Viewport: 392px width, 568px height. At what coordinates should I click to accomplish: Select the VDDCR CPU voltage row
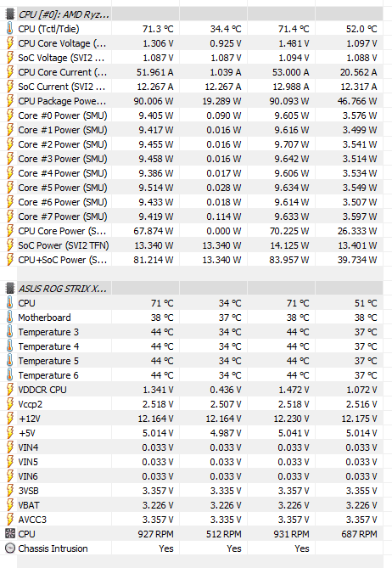pos(194,390)
